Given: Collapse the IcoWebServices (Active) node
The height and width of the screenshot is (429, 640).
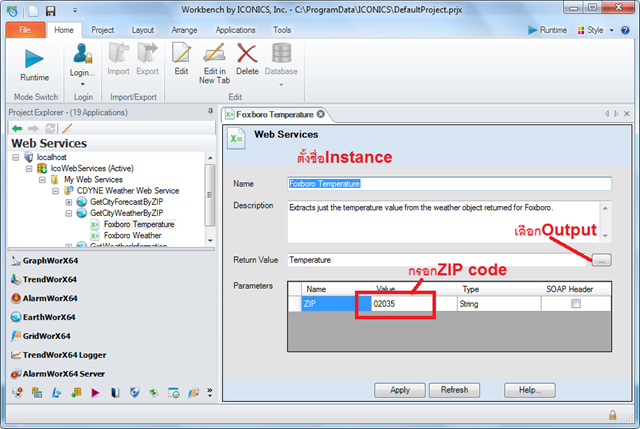Looking at the screenshot, I should click(29, 168).
